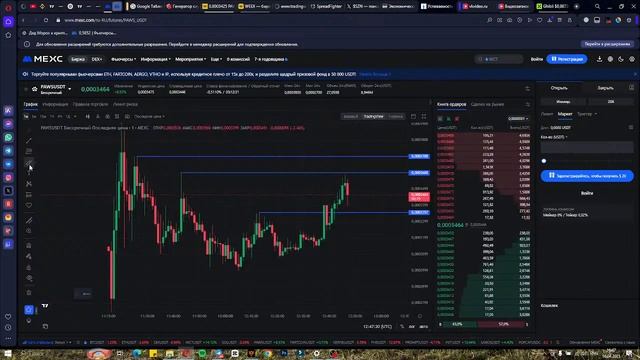This screenshot has width=640, height=360.
Task: Open the DEX+ dropdown
Action: tap(97, 59)
